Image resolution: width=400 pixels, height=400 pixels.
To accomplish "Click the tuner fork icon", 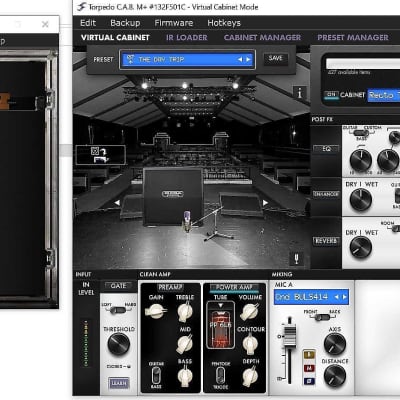I will [x=296, y=258].
